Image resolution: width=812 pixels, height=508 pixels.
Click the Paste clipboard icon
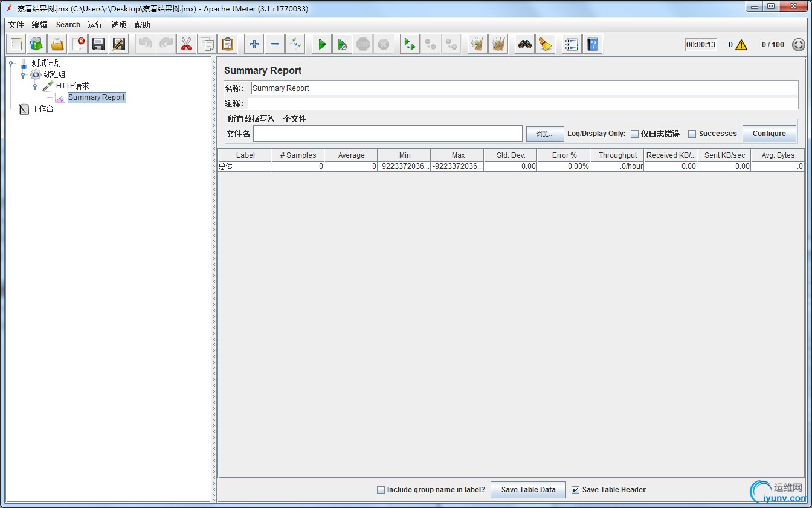tap(228, 44)
